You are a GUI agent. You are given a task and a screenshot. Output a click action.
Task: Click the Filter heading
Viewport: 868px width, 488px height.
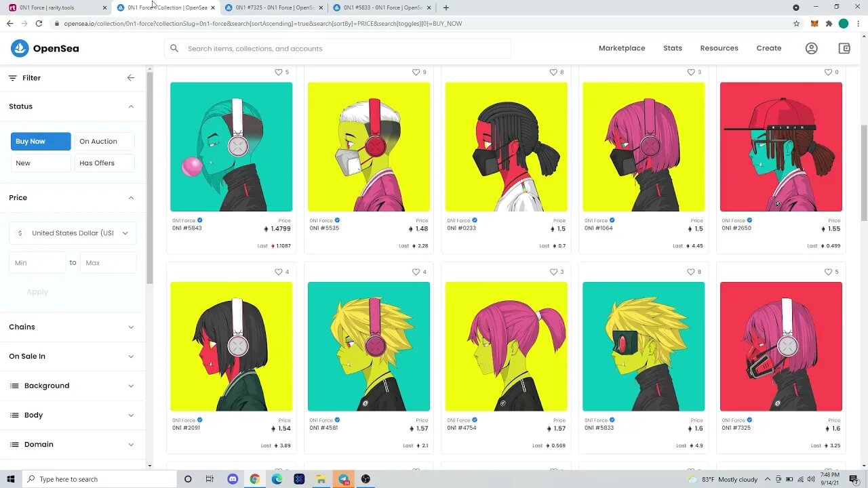tap(31, 78)
